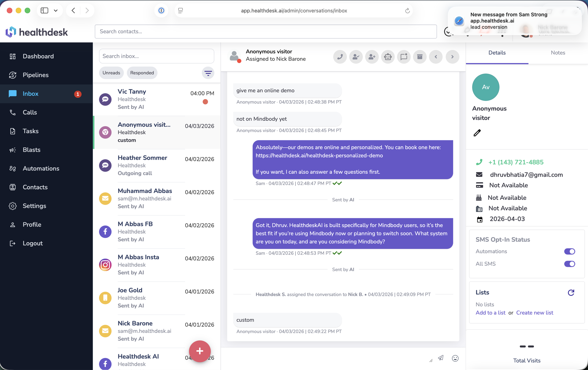Click the send message paper plane icon
588x370 pixels.
(x=441, y=358)
